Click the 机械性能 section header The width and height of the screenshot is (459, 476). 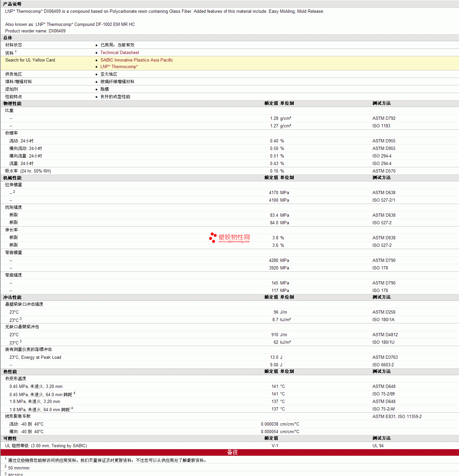[x=12, y=178]
